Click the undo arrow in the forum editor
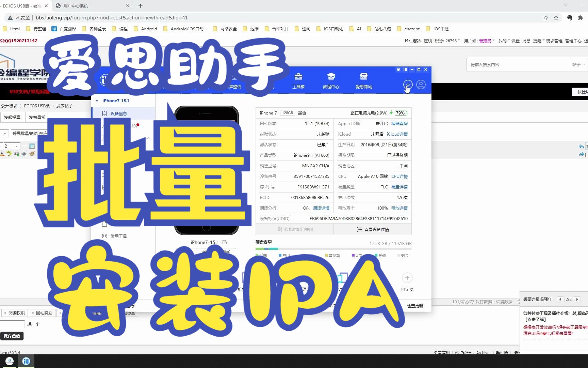588x368 pixels. click(581, 147)
